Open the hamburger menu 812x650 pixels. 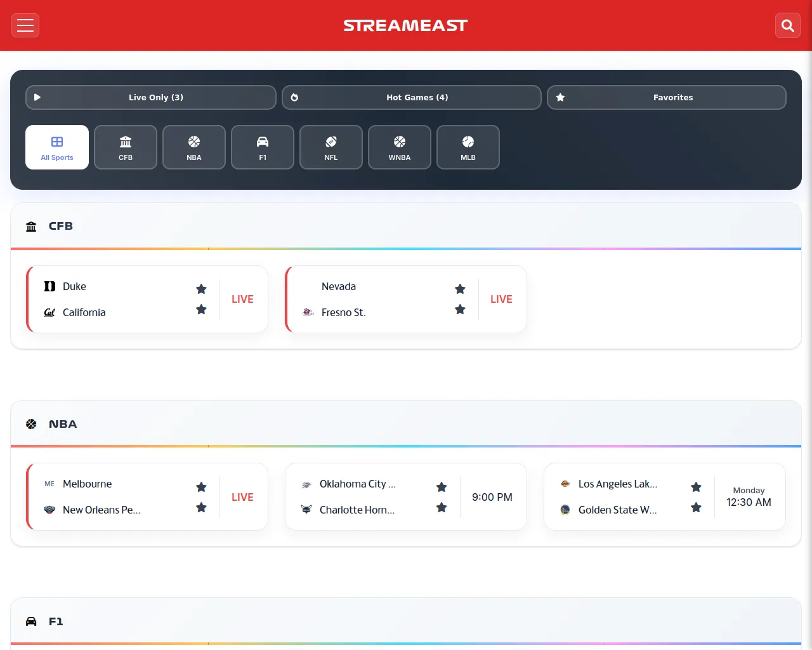25,25
